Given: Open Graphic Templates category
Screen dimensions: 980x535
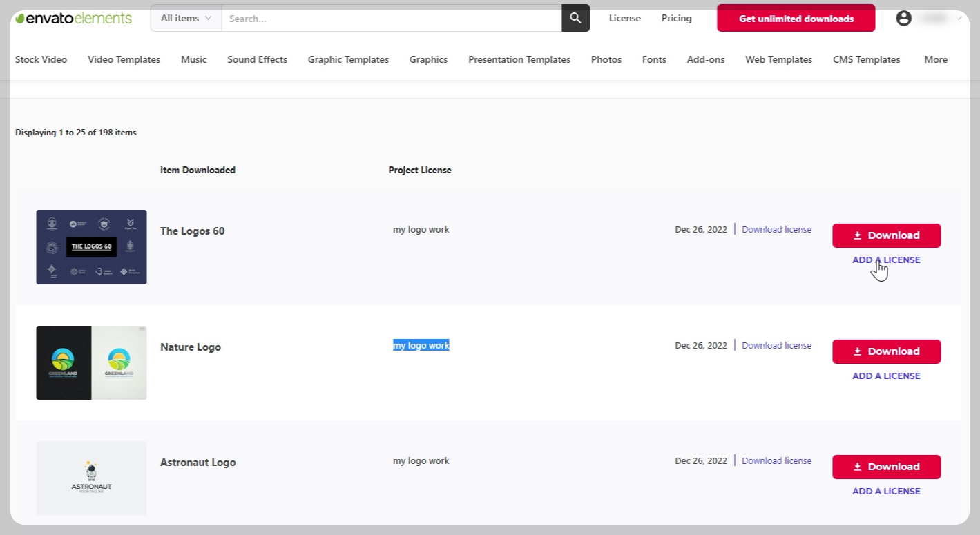Looking at the screenshot, I should [349, 59].
